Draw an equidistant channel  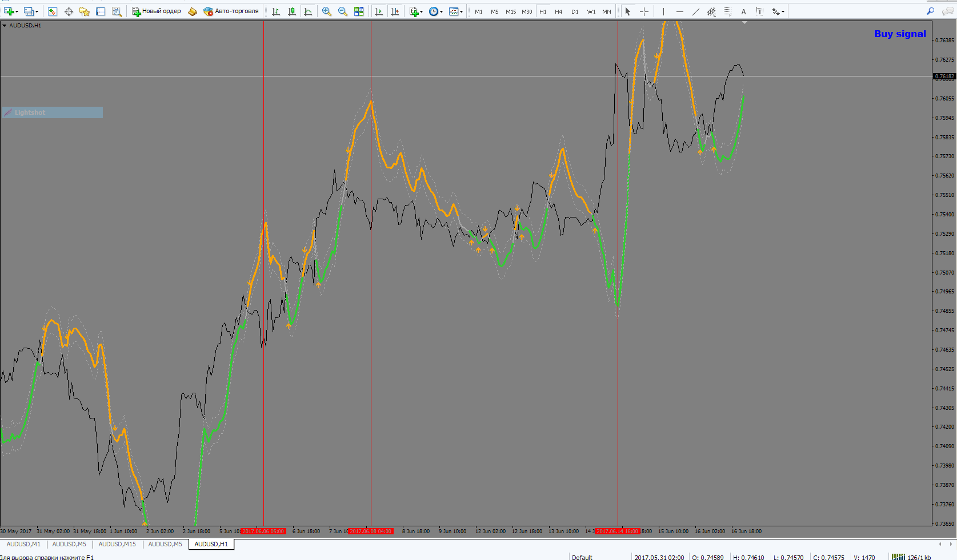click(711, 11)
